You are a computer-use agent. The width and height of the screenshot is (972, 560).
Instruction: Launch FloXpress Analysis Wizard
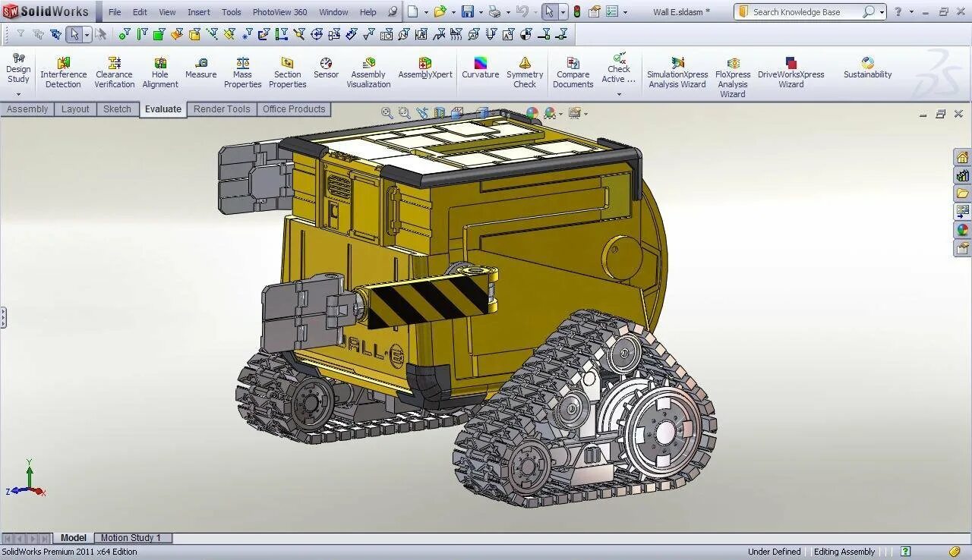[733, 77]
